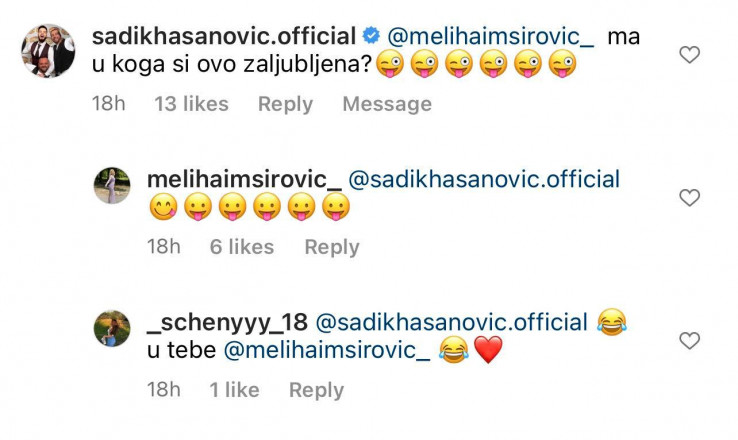738x440 pixels.
Task: Reply to _schenyyy_18's comment
Action: pyautogui.click(x=316, y=390)
